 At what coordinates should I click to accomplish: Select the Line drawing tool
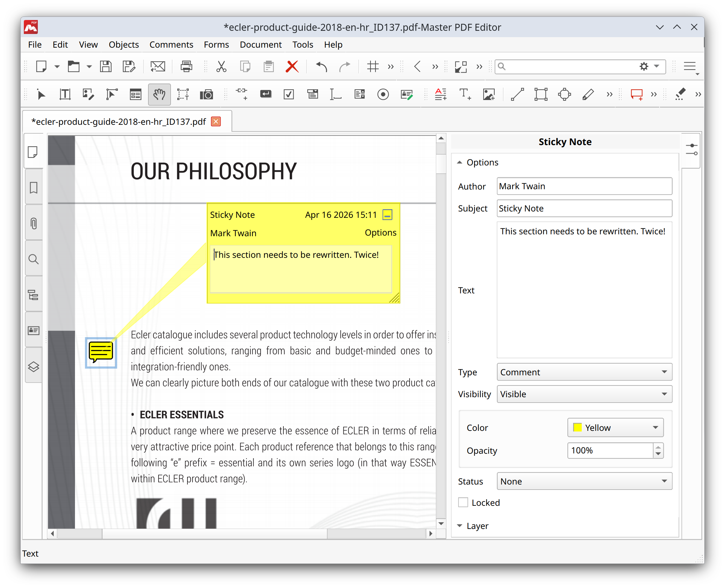pyautogui.click(x=517, y=94)
